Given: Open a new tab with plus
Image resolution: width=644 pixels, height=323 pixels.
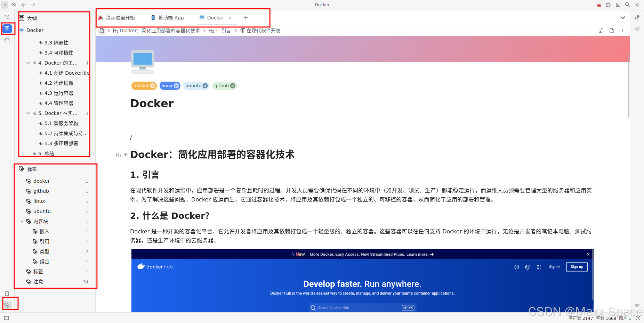Looking at the screenshot, I should tap(246, 18).
